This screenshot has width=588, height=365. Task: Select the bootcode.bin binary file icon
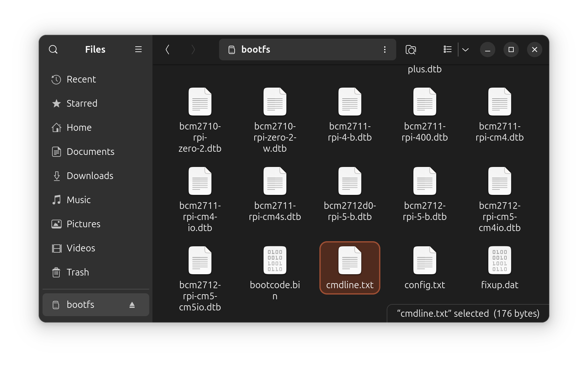(275, 260)
